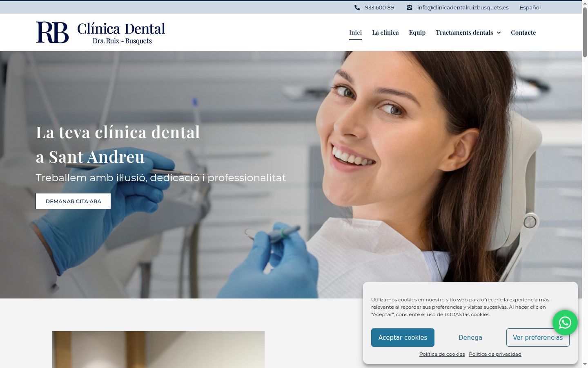This screenshot has height=368, width=588.
Task: Go to Inici menu item
Action: coord(355,32)
